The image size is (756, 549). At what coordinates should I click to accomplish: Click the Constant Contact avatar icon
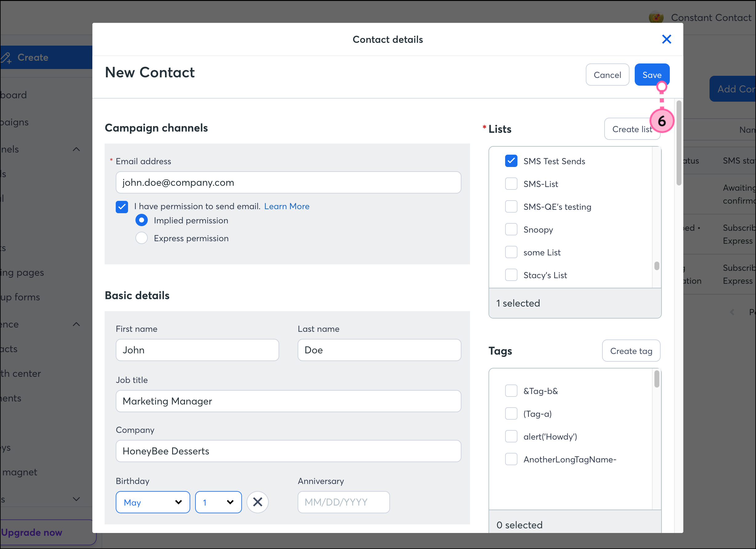(656, 17)
